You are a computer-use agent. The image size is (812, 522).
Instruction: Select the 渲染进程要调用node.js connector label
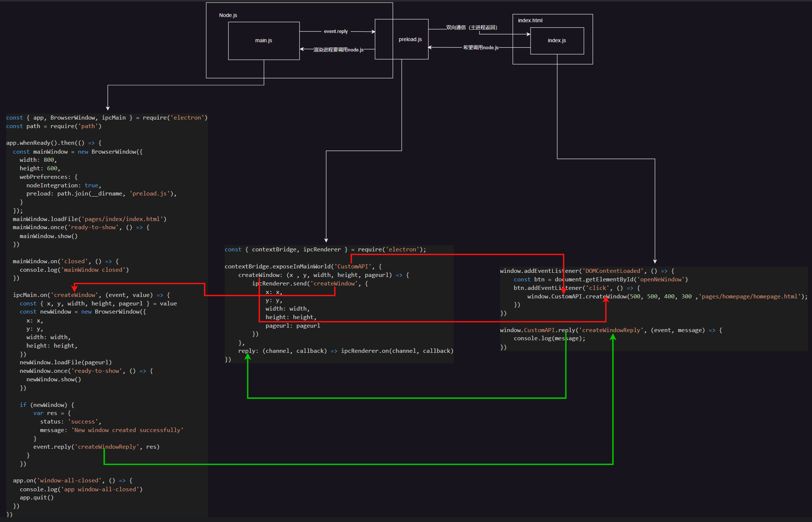338,50
